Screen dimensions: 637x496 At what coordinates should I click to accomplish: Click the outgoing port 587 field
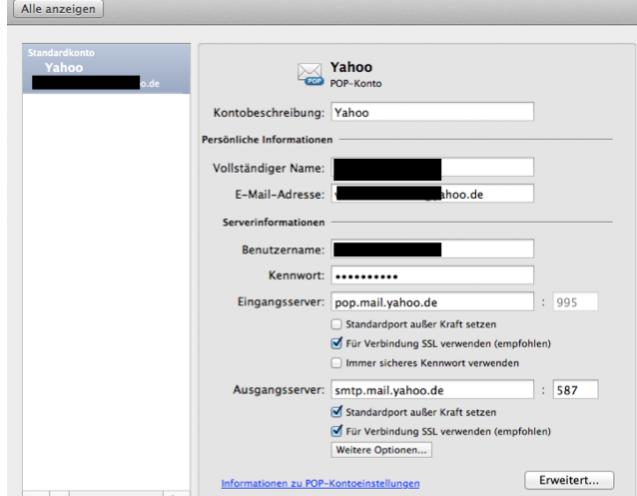click(x=575, y=390)
